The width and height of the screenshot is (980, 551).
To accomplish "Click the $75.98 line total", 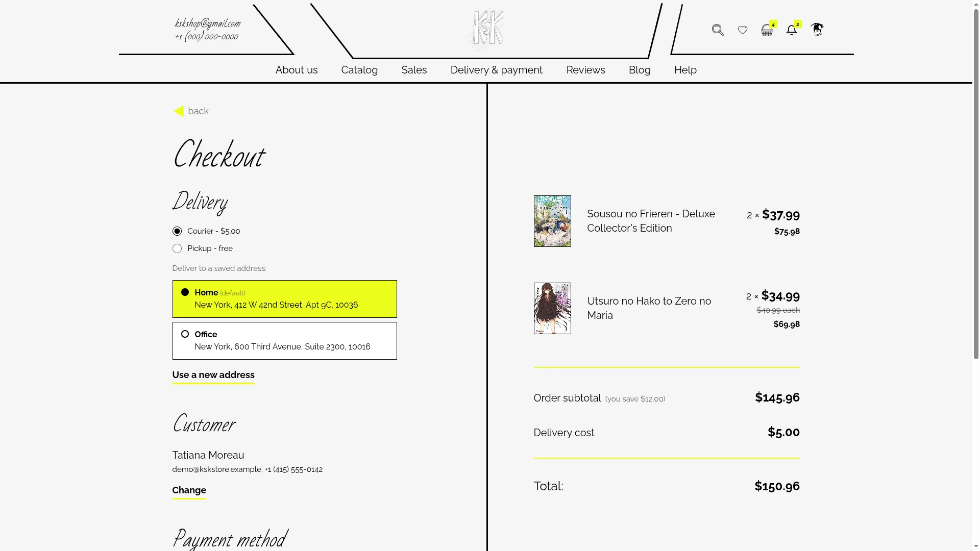I will pos(787,232).
